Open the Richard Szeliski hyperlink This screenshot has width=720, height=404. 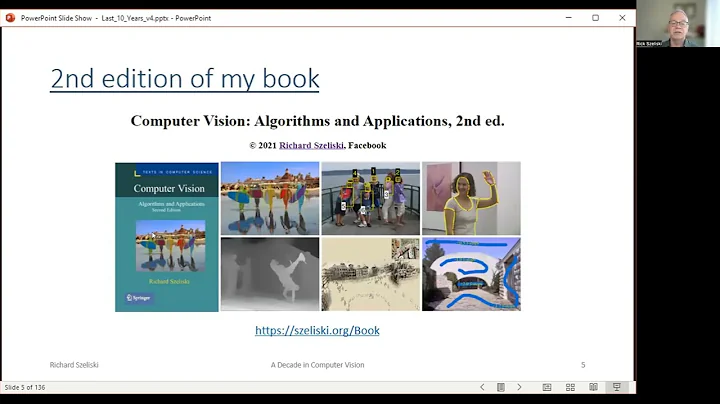point(311,146)
